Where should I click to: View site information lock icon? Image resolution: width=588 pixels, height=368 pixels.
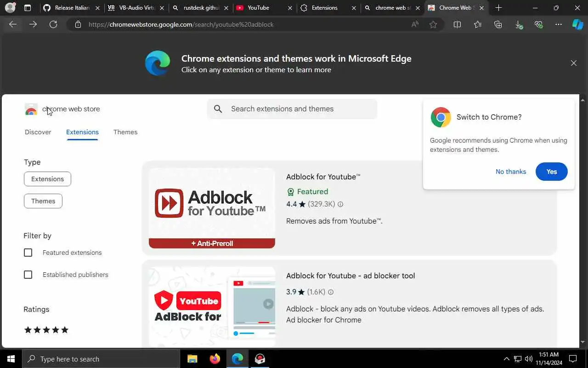click(x=78, y=24)
